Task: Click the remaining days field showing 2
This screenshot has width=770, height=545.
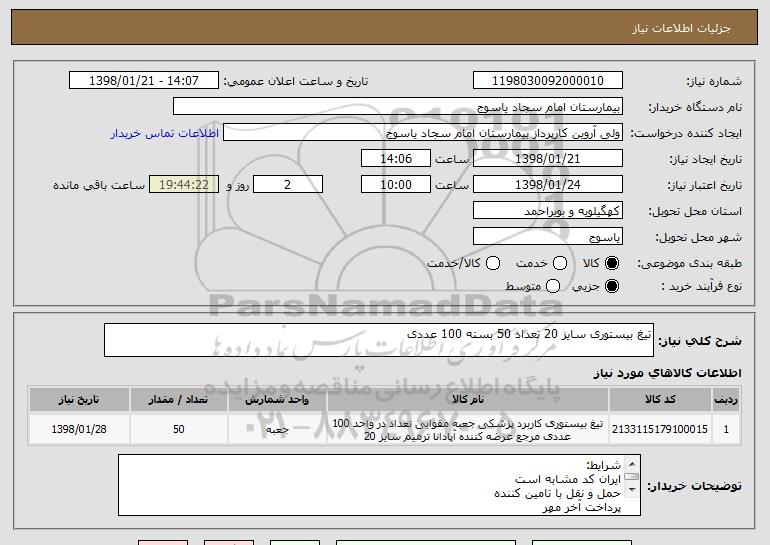Action: click(x=288, y=185)
